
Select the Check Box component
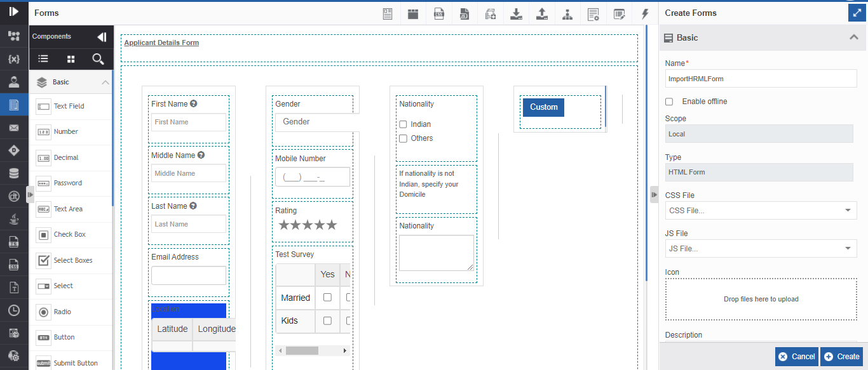(71, 234)
